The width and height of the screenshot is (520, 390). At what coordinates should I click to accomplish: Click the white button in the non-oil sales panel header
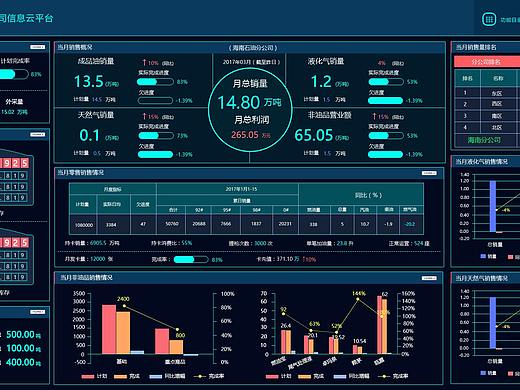[429, 278]
